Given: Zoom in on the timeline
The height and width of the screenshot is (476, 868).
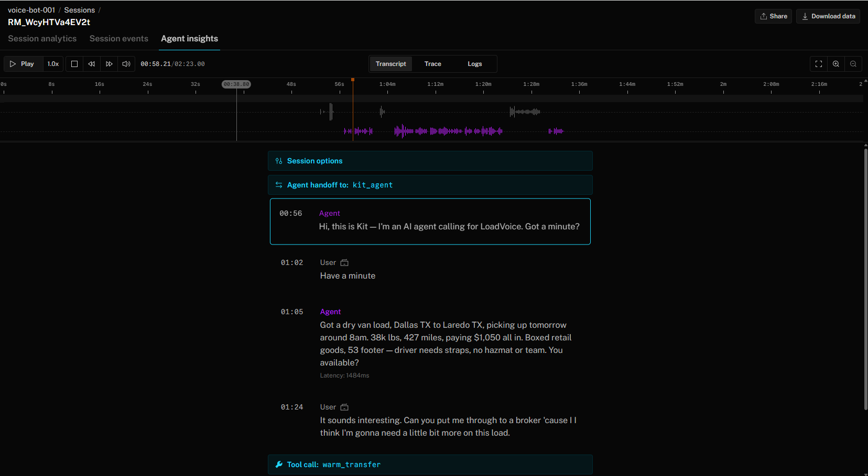Looking at the screenshot, I should [x=836, y=64].
